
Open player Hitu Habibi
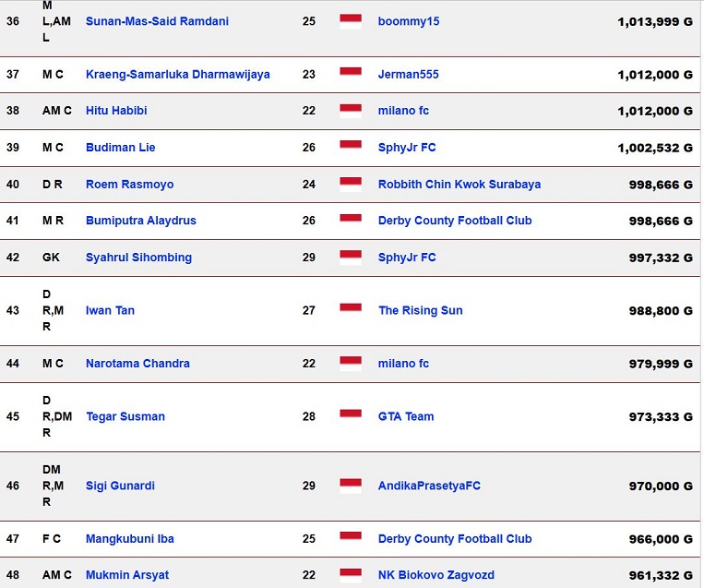click(x=116, y=111)
